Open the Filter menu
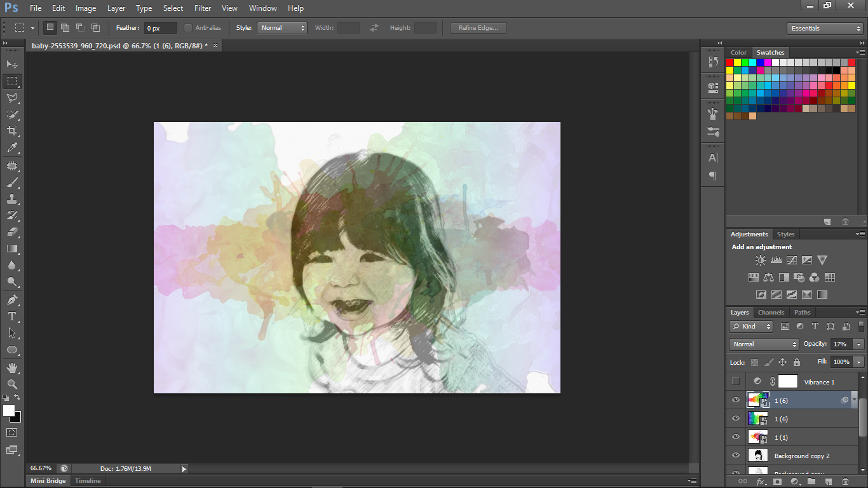This screenshot has height=488, width=868. point(203,8)
